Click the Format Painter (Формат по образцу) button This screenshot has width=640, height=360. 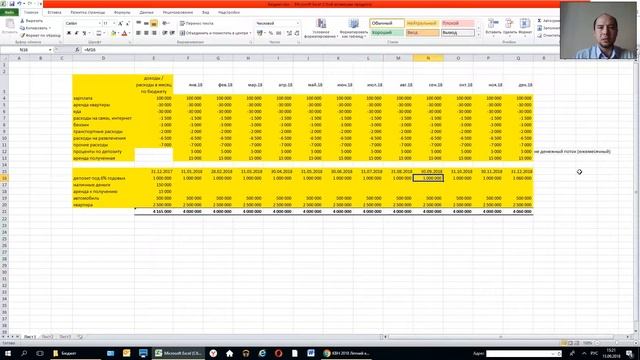[40, 36]
